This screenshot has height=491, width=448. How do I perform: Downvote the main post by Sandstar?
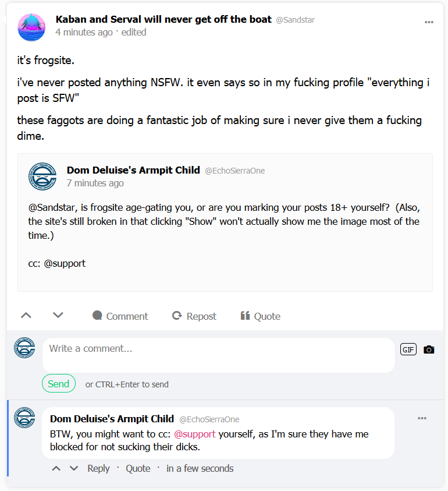(58, 316)
